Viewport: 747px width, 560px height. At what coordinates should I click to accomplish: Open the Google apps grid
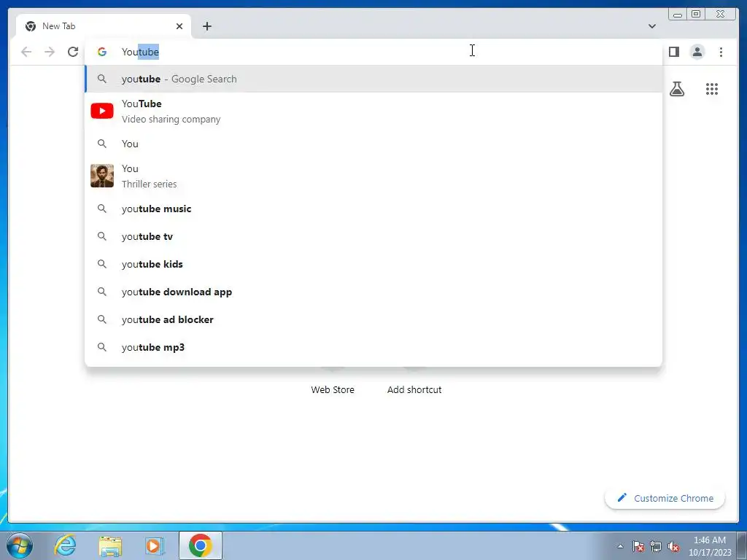tap(712, 89)
